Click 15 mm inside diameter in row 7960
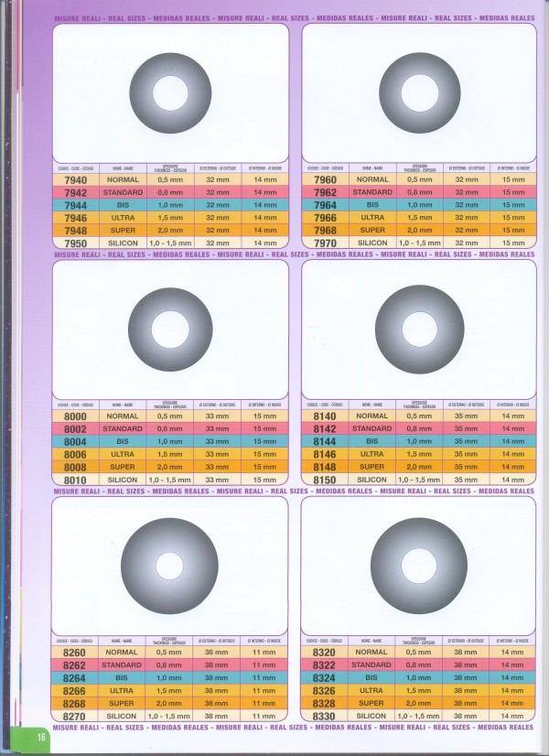Viewport: 549px width, 756px height. (513, 179)
